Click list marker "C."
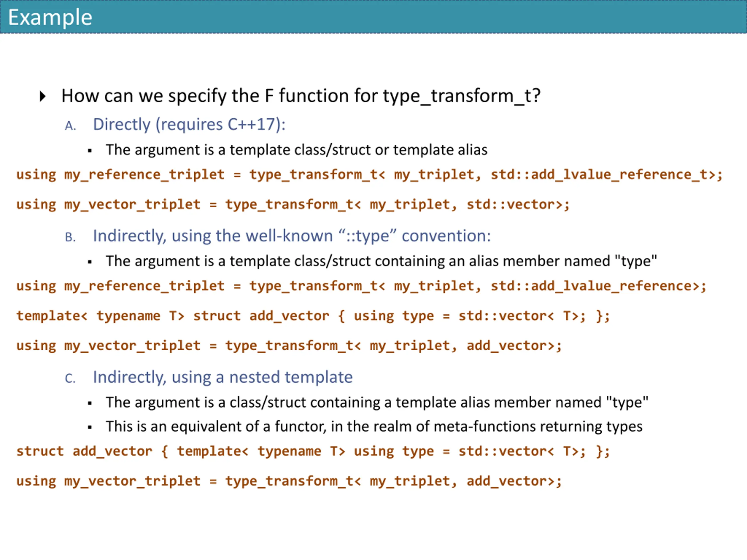The width and height of the screenshot is (747, 560). (x=70, y=378)
